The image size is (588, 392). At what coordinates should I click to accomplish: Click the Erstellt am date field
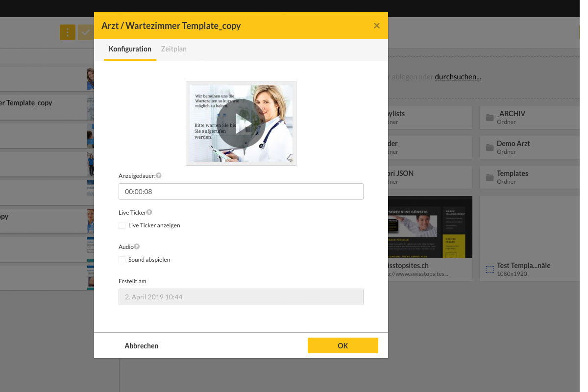click(x=241, y=297)
